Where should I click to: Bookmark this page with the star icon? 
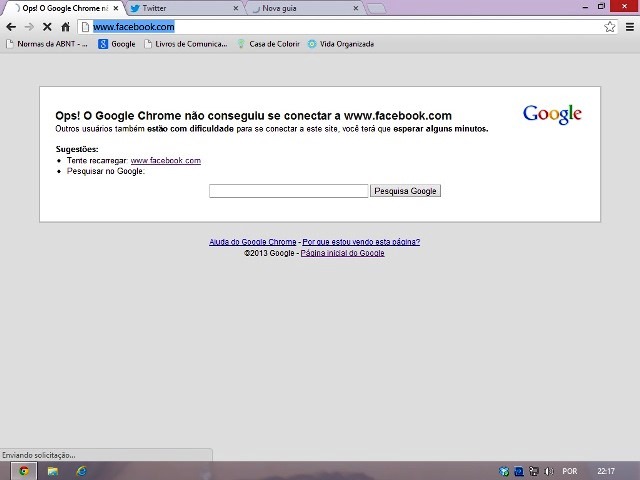tap(609, 27)
